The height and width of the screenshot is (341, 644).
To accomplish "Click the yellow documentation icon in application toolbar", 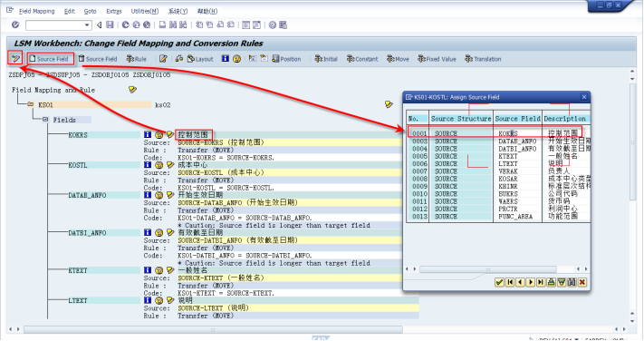I will 236,59.
